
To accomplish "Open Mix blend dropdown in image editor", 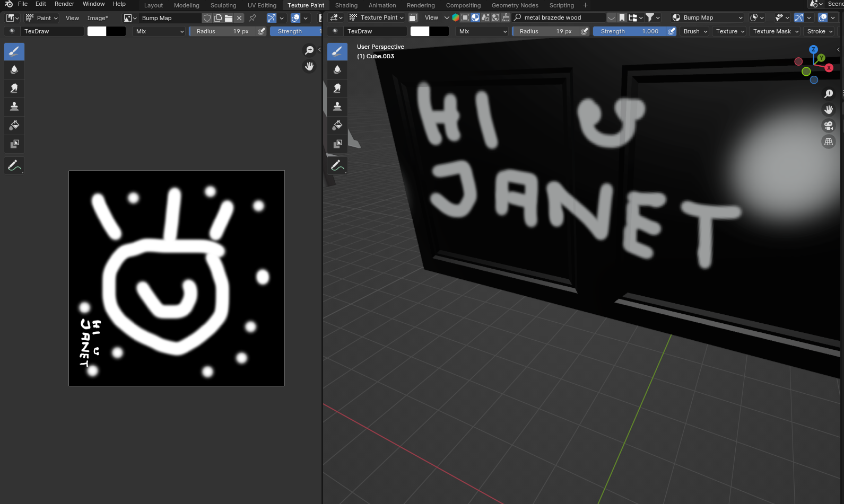I will click(x=159, y=31).
